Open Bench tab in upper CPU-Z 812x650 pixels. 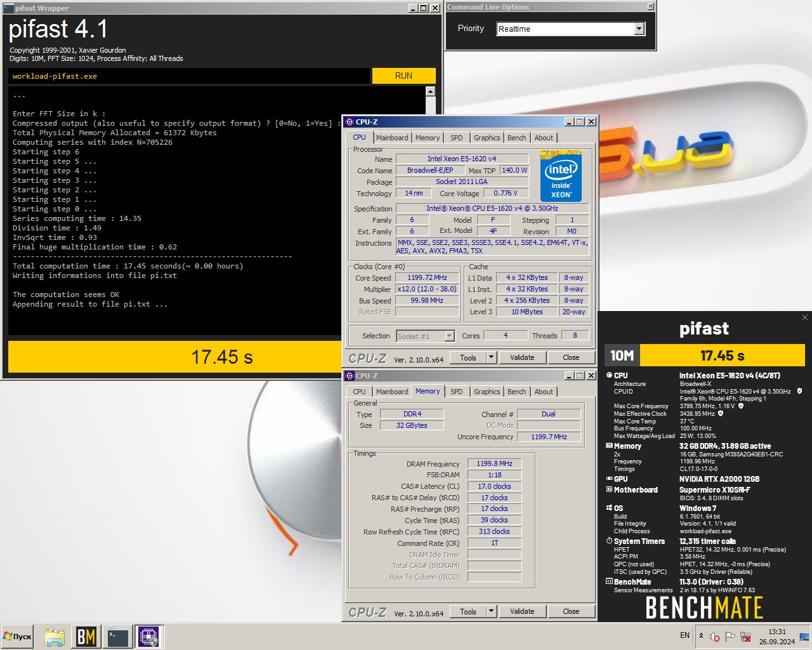pyautogui.click(x=517, y=138)
